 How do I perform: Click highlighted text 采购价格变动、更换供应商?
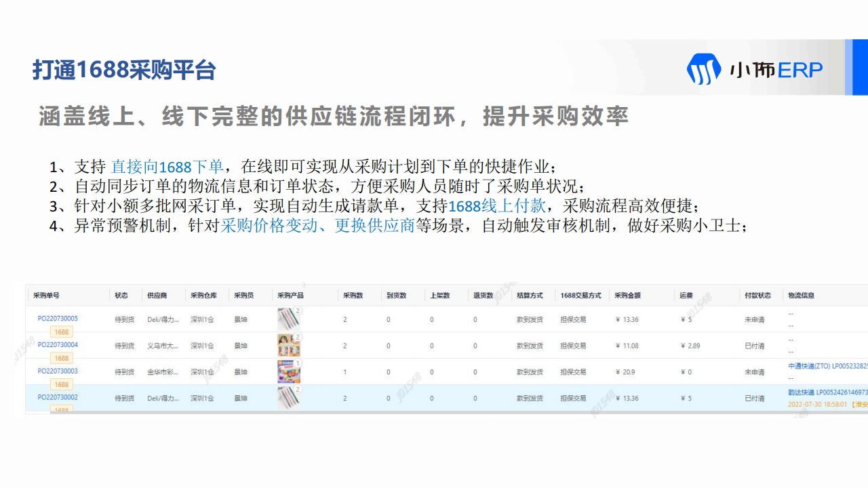(317, 226)
